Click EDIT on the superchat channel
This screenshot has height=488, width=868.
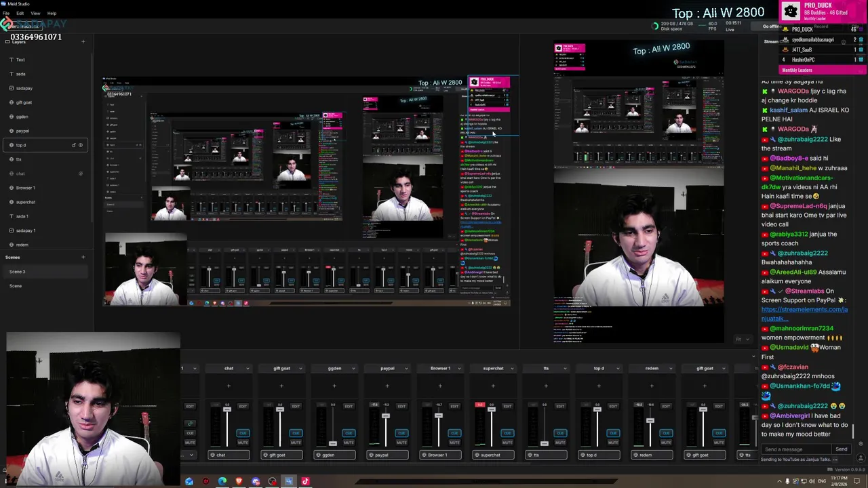(507, 406)
